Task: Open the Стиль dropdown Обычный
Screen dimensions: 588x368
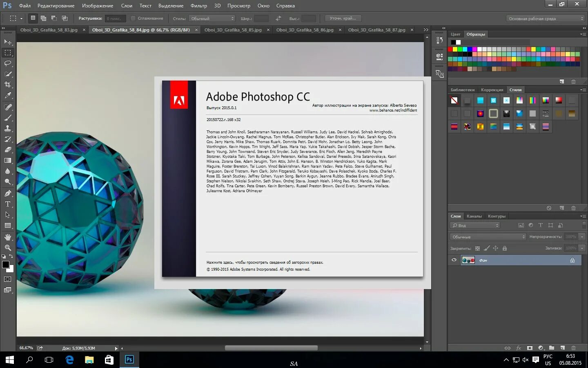Action: tap(212, 18)
